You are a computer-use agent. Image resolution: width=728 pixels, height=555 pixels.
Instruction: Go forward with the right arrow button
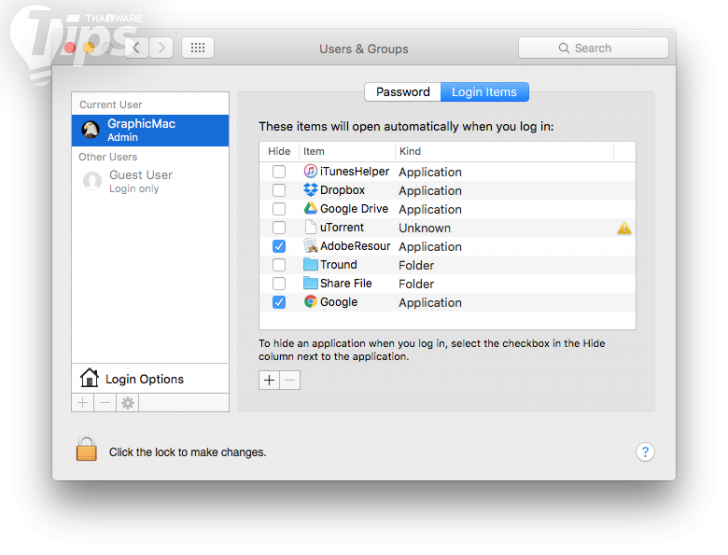pos(161,48)
